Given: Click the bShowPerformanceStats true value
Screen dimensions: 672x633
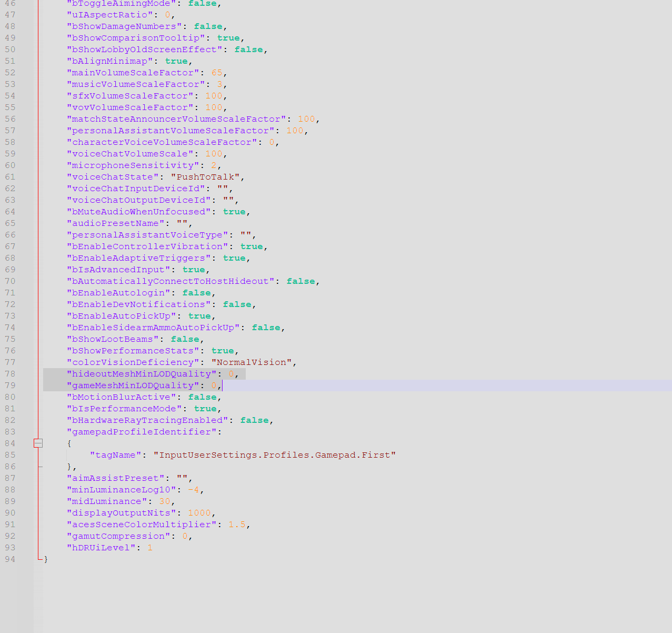Looking at the screenshot, I should [223, 351].
